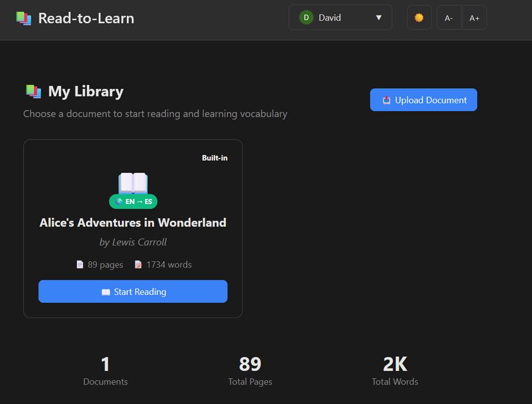Click the page icon next to 89 pages

coord(80,264)
